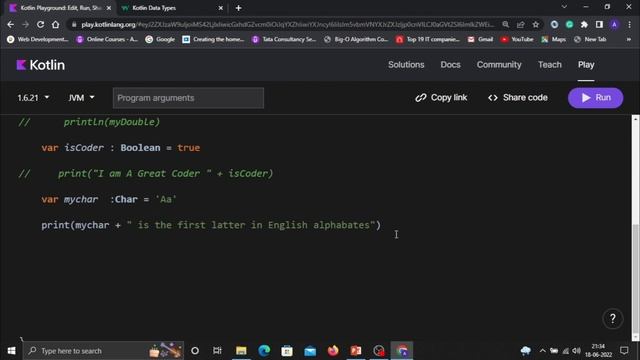Open the Gmail bookmark
The height and width of the screenshot is (360, 640).
[480, 39]
